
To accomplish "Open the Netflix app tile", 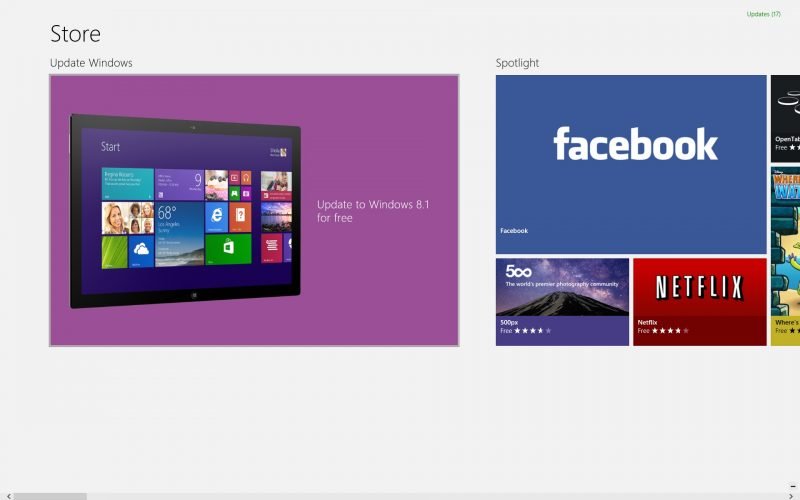I will tap(699, 302).
